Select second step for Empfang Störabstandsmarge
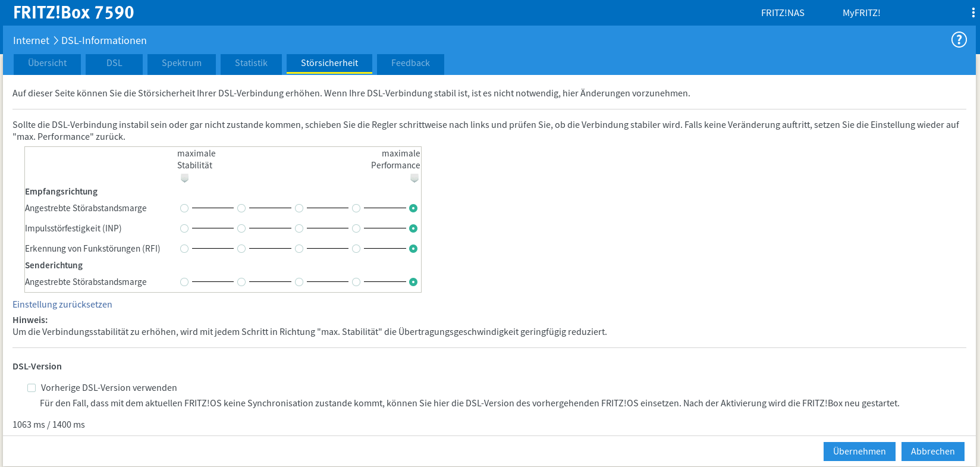This screenshot has width=980, height=467. pos(241,208)
